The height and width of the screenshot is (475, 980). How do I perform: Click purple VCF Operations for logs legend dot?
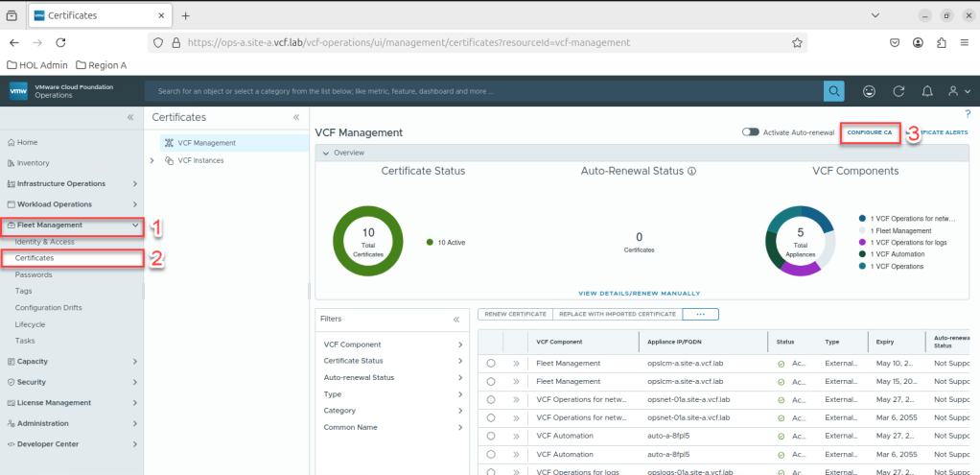pyautogui.click(x=862, y=242)
